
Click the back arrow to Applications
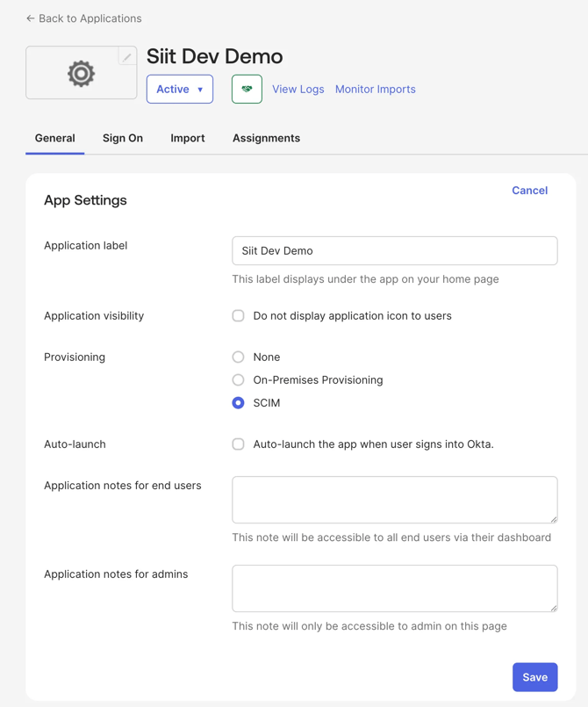[31, 18]
